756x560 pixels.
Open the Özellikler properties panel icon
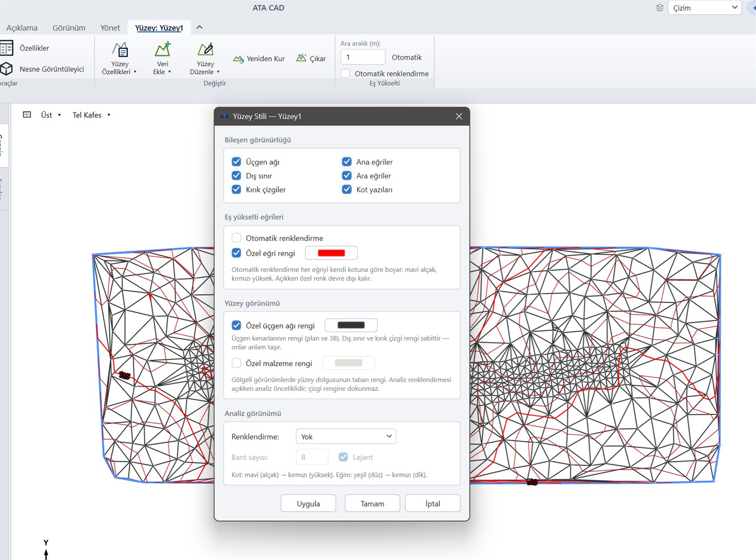tap(7, 48)
